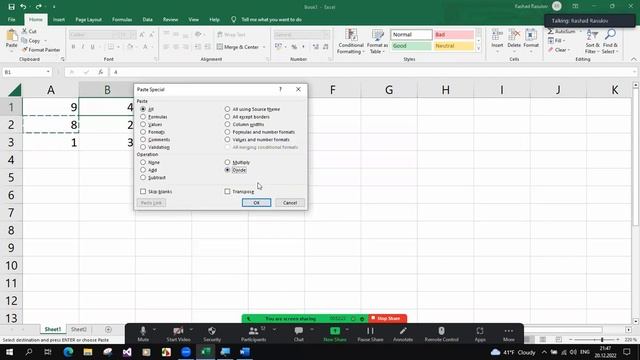Check the Skip blanks checkbox
The height and width of the screenshot is (360, 640).
(x=143, y=191)
